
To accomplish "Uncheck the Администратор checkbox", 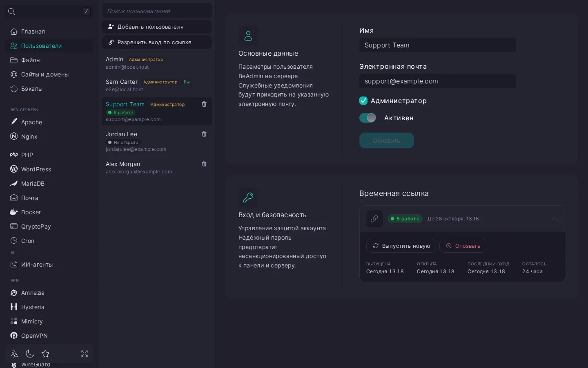I will [363, 101].
